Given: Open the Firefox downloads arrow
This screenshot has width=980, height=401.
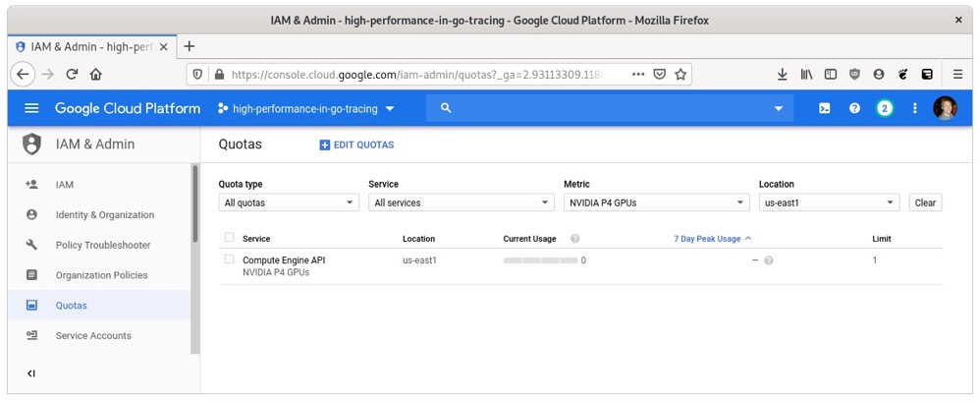Looking at the screenshot, I should 782,75.
